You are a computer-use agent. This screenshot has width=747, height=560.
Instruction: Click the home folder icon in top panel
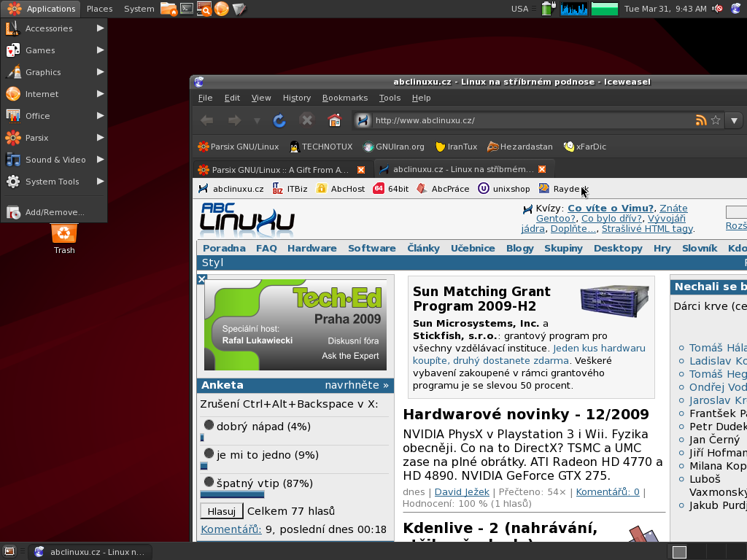169,9
